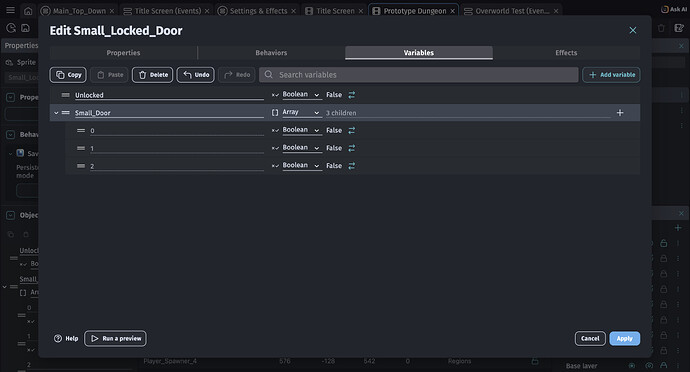This screenshot has width=690, height=372.
Task: Select the Prototype Dungeon tab
Action: (x=415, y=11)
